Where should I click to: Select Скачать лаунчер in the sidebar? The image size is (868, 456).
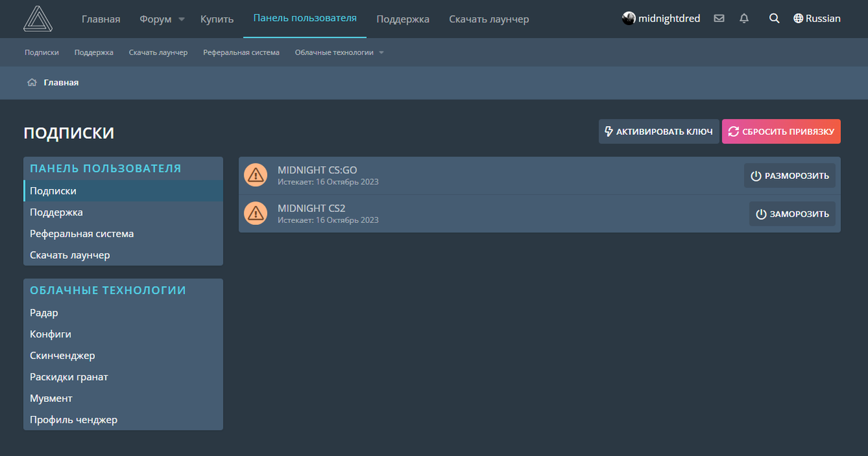[123, 255]
